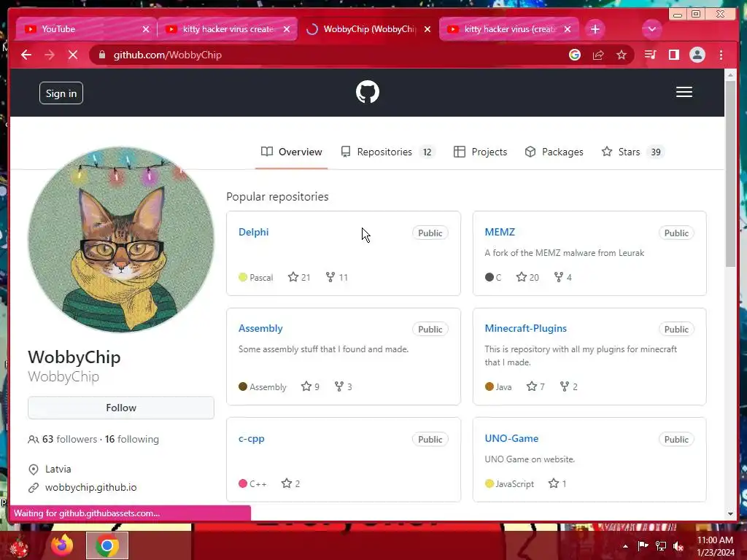The height and width of the screenshot is (560, 747).
Task: Click the star count on MEMZ repository
Action: [527, 277]
